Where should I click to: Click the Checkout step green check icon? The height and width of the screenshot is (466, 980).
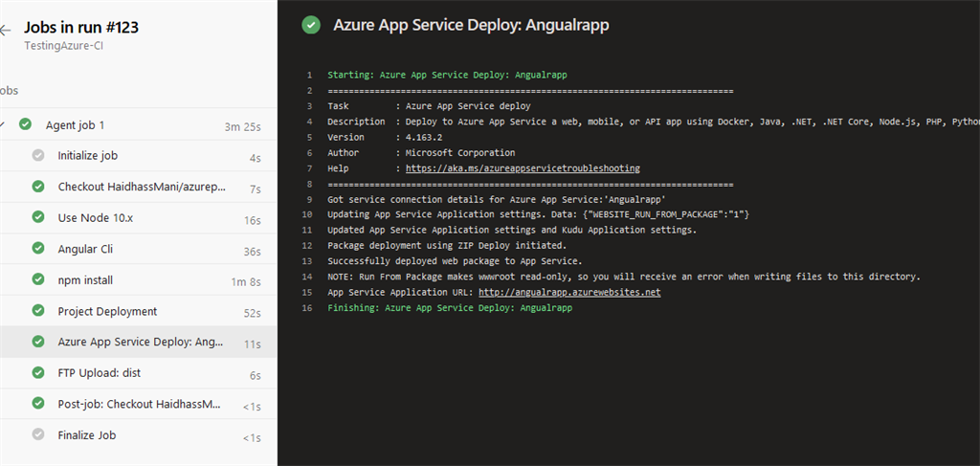tap(38, 187)
